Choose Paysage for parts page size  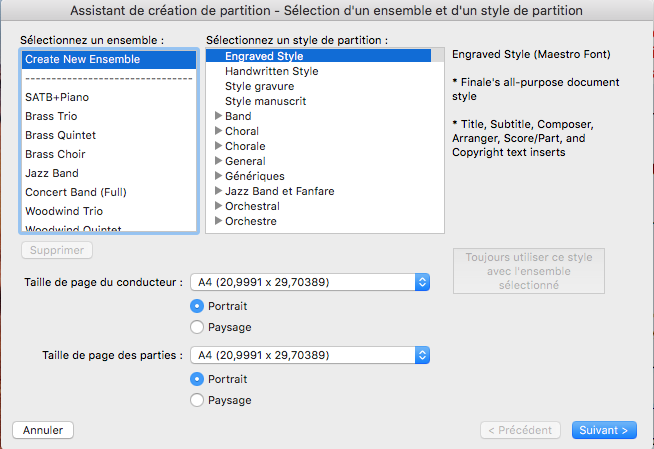click(197, 400)
